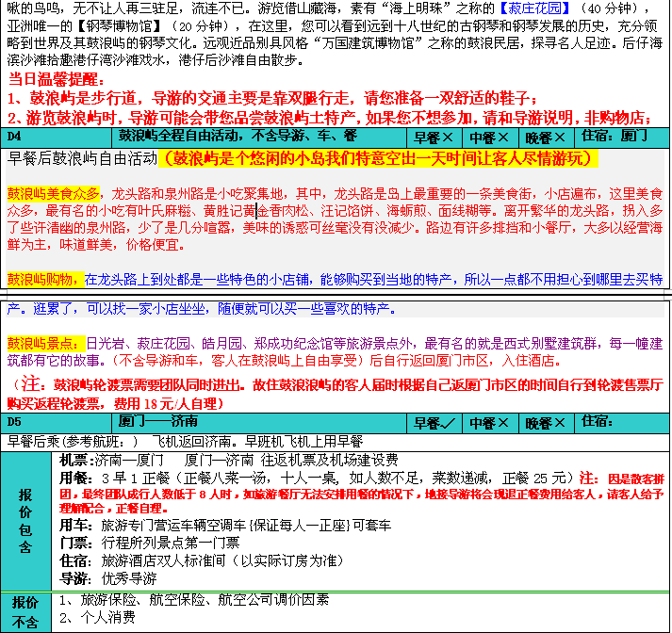Click the D5 breakfast check mark cell
672x633 pixels.
click(436, 423)
